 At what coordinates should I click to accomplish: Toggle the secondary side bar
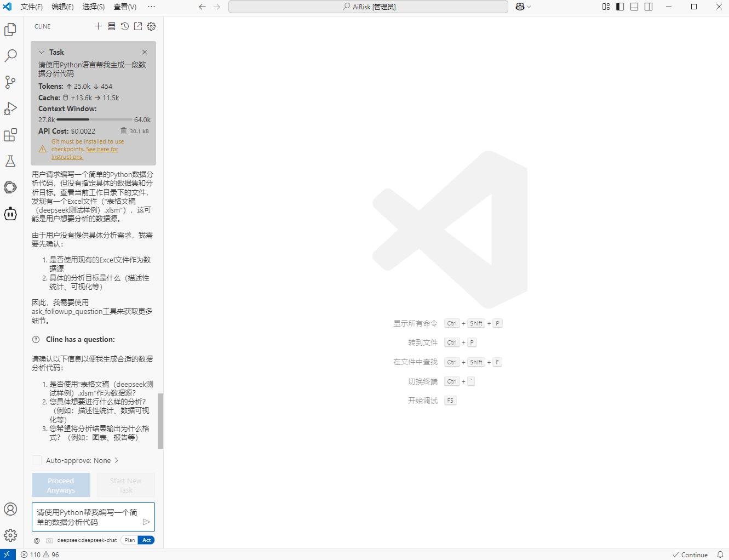pyautogui.click(x=648, y=7)
